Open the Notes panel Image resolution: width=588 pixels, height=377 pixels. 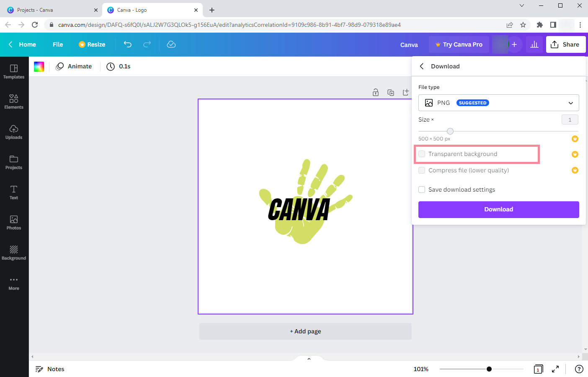point(50,369)
